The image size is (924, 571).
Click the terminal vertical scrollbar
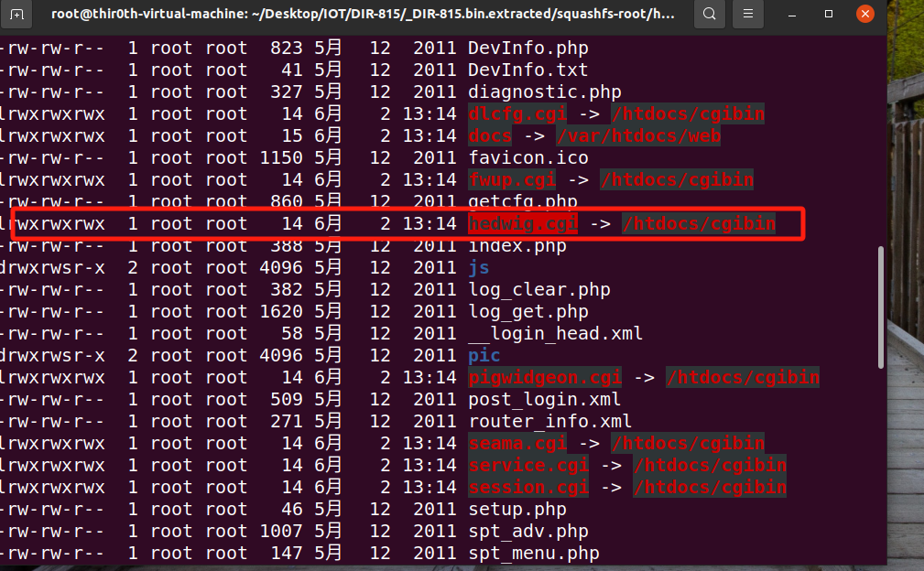tap(880, 307)
